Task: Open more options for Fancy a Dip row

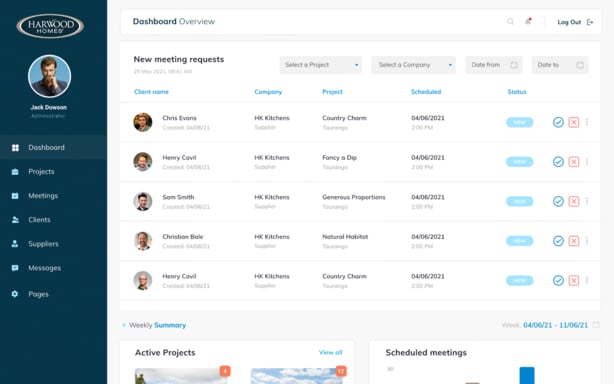Action: [x=587, y=162]
